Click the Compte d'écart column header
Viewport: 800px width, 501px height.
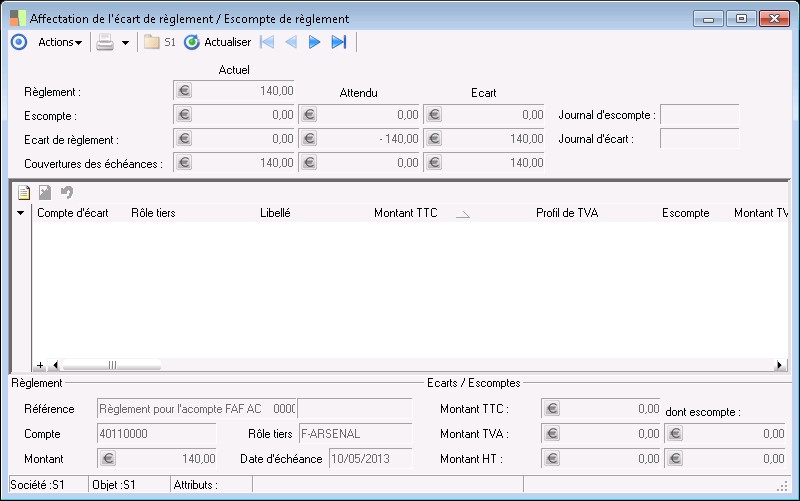tap(72, 213)
